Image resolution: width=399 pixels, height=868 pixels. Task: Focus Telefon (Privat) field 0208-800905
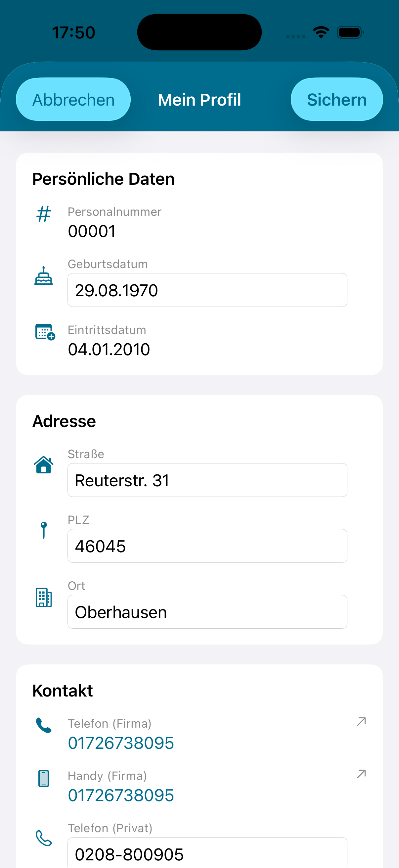[207, 852]
